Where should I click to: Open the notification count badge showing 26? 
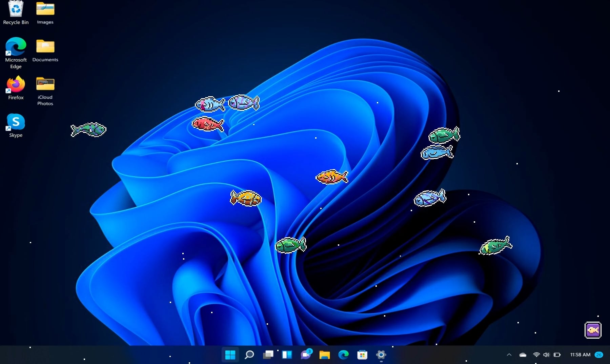599,355
